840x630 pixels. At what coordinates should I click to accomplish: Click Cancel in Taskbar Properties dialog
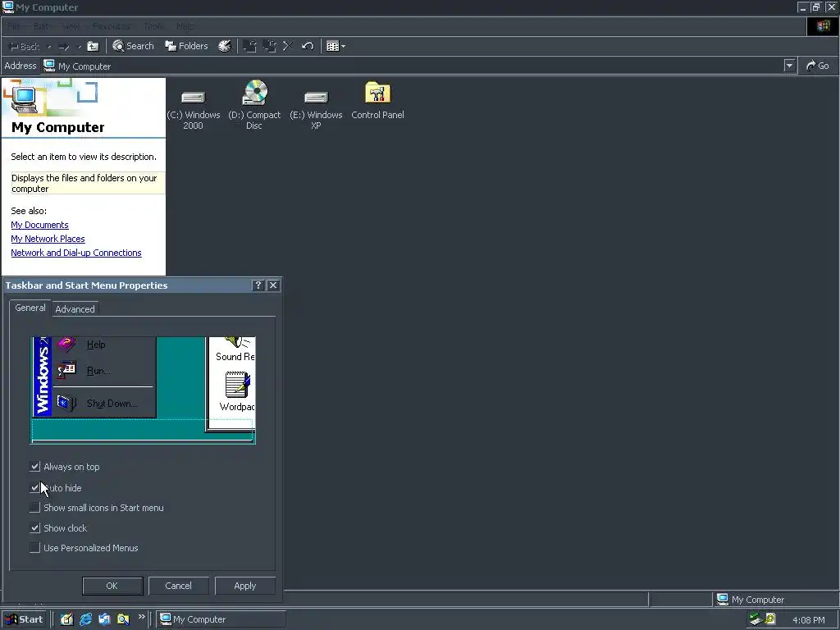pos(178,586)
